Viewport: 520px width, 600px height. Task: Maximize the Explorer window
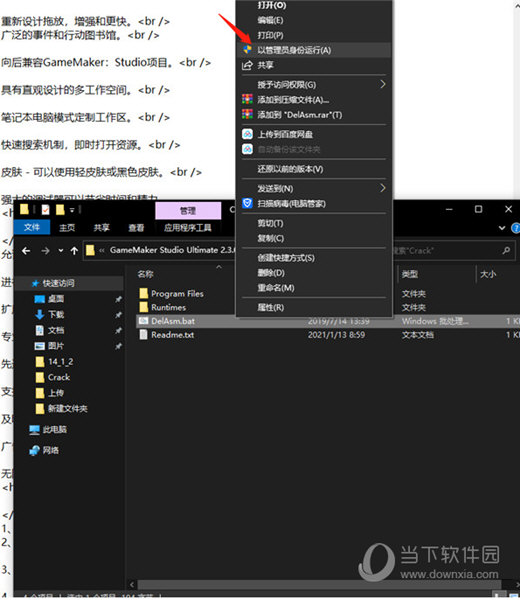coord(478,209)
